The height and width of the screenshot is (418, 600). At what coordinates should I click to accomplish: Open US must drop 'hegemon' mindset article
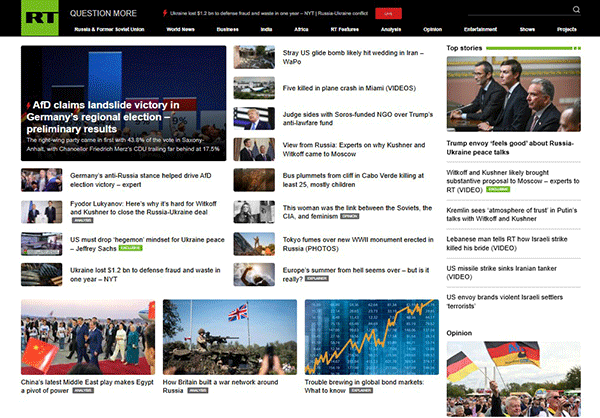point(147,244)
